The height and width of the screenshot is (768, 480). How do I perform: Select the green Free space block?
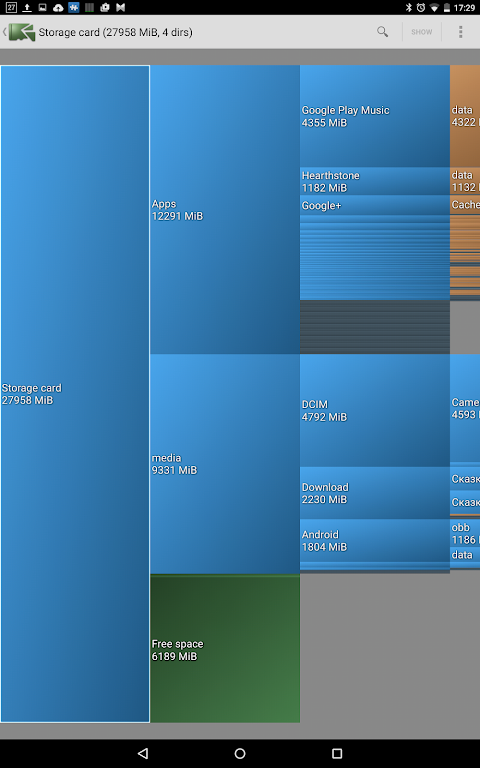click(x=225, y=648)
